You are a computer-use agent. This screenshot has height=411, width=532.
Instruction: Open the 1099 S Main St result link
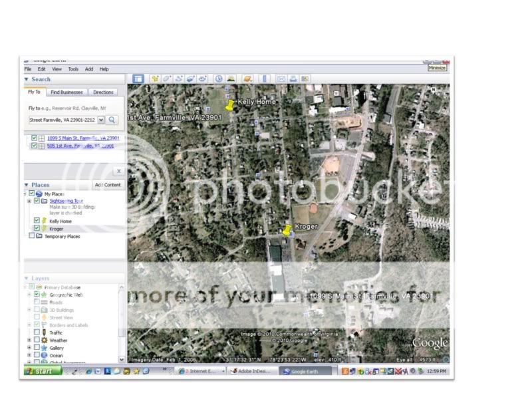tap(83, 138)
